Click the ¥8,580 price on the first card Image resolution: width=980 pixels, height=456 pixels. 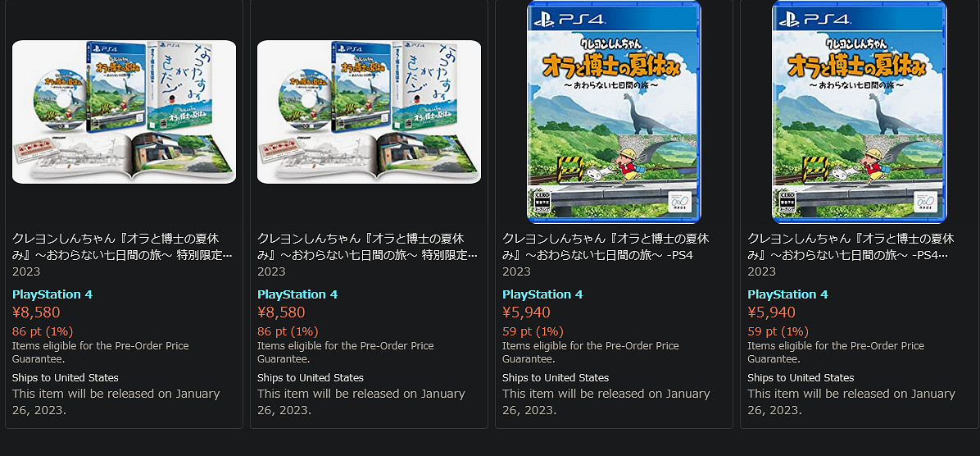36,312
